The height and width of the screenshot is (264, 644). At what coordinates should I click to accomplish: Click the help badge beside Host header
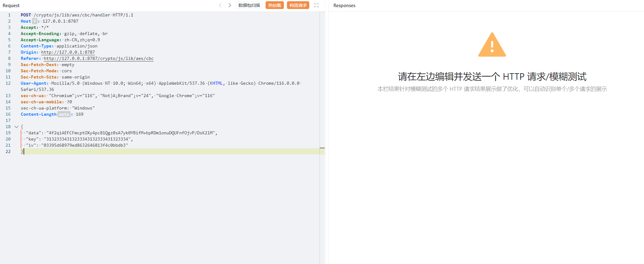tap(35, 21)
